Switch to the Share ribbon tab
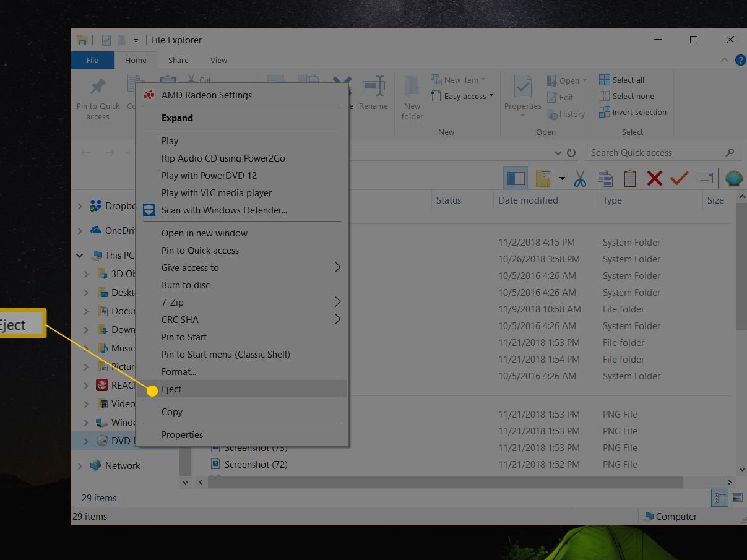The height and width of the screenshot is (560, 747). 178,60
